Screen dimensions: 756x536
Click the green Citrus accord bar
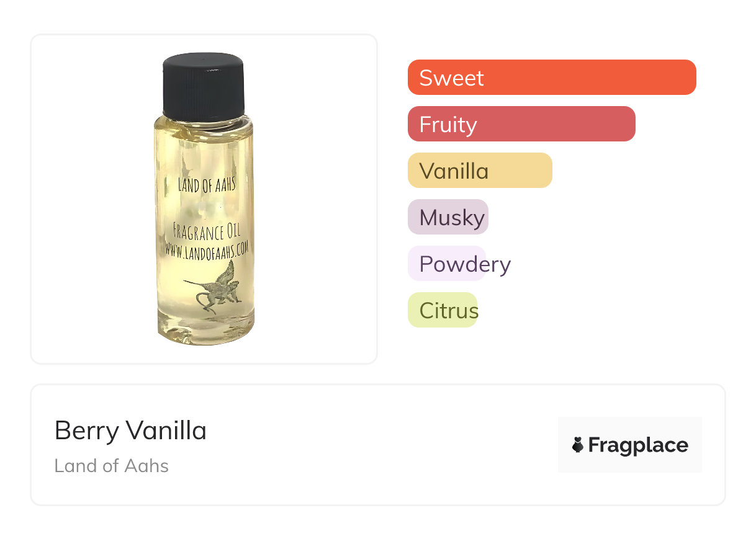[442, 310]
